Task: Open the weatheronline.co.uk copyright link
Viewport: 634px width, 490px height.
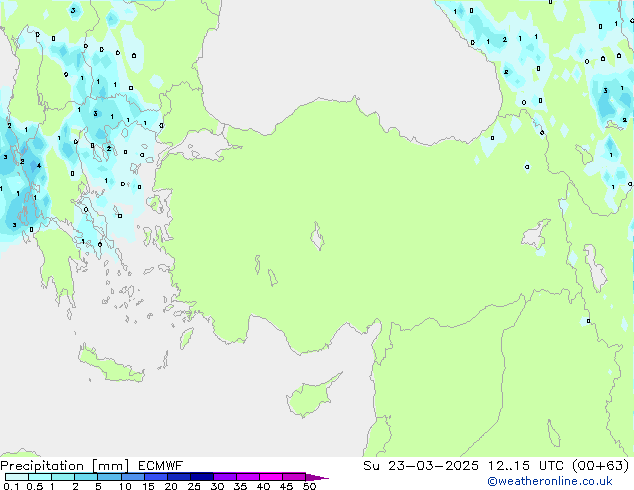Action: (x=550, y=481)
